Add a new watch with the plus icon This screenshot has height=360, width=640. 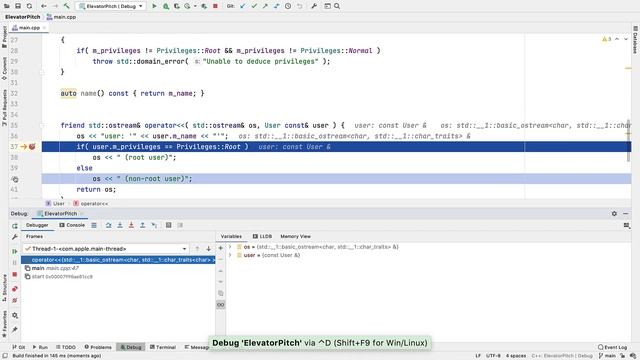220,248
